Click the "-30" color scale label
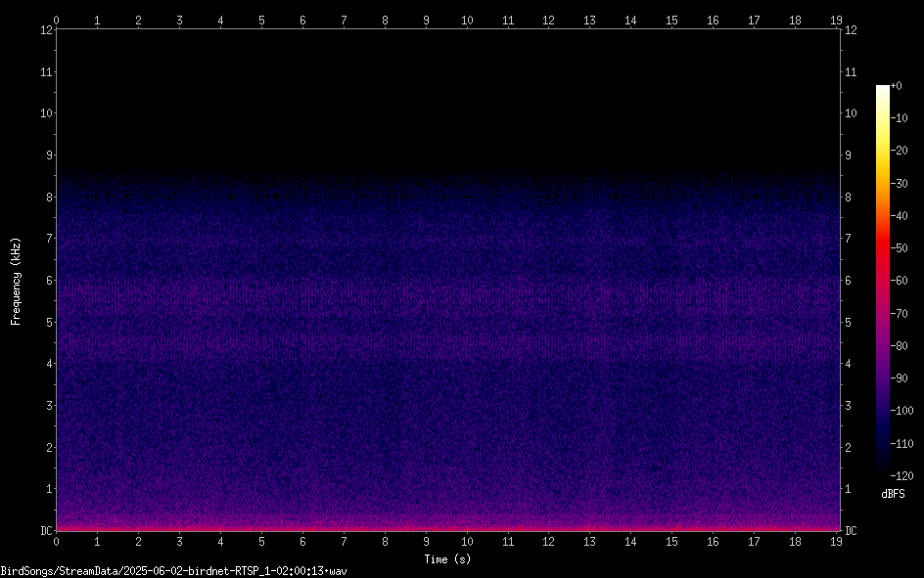Screen dimensions: 924x578 [900, 184]
